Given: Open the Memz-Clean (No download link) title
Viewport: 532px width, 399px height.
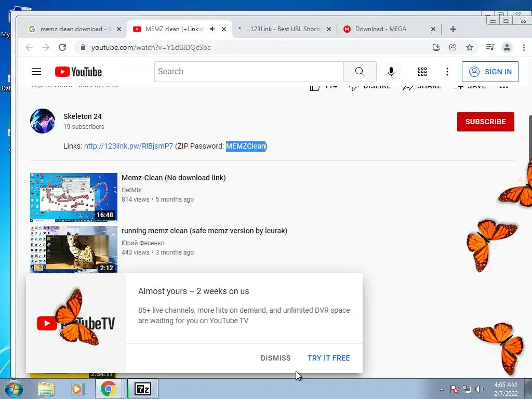Looking at the screenshot, I should [x=174, y=178].
